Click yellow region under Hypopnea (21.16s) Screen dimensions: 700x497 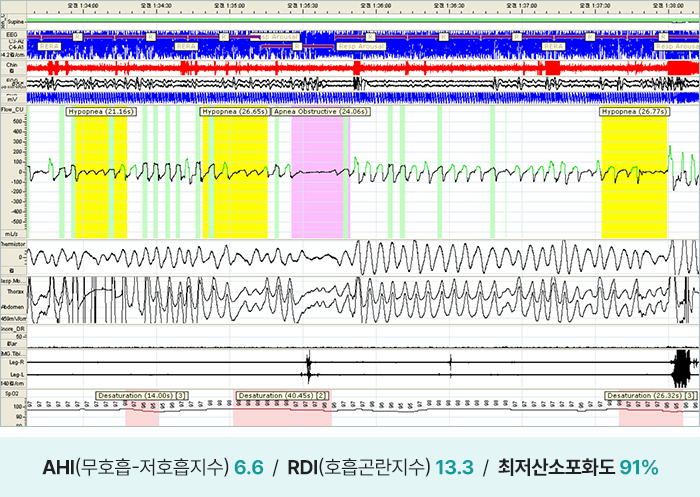click(101, 179)
